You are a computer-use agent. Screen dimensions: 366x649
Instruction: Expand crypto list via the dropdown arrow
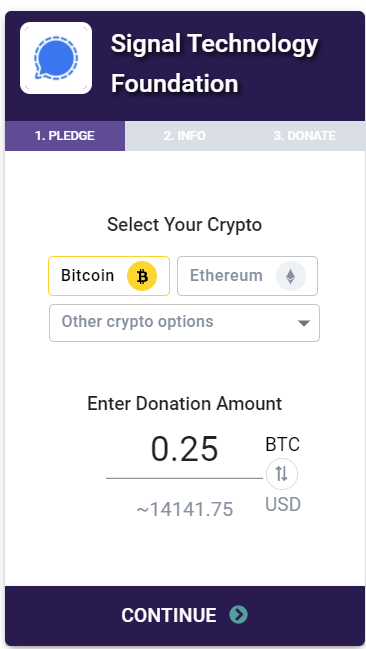pyautogui.click(x=304, y=323)
